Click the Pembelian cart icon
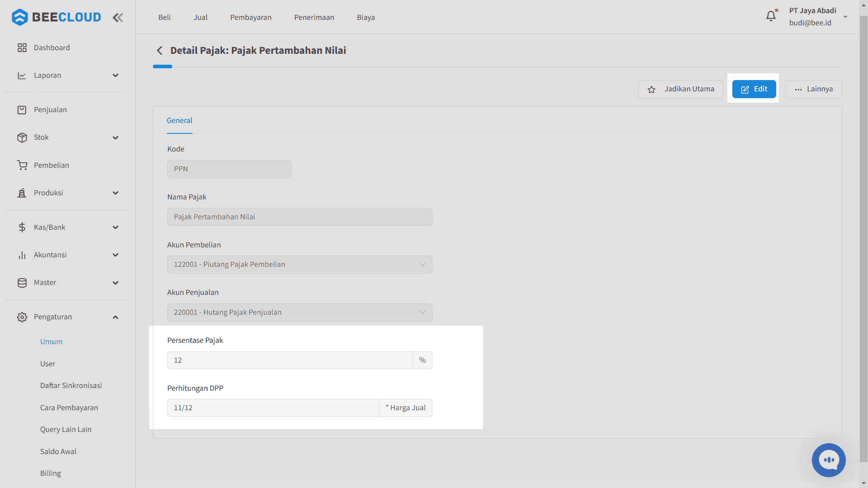Viewport: 868px width, 488px height. click(22, 165)
